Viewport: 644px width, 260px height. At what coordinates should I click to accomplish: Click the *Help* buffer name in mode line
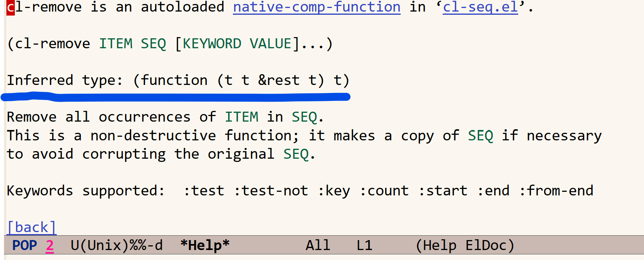(x=205, y=245)
